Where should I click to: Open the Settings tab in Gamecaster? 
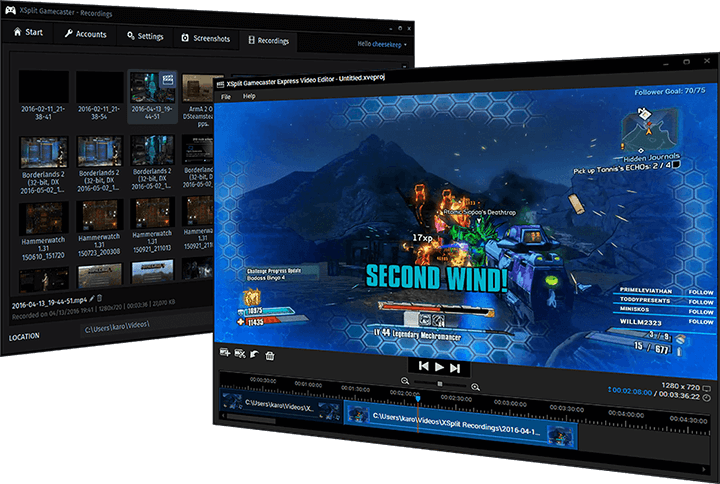(x=145, y=36)
